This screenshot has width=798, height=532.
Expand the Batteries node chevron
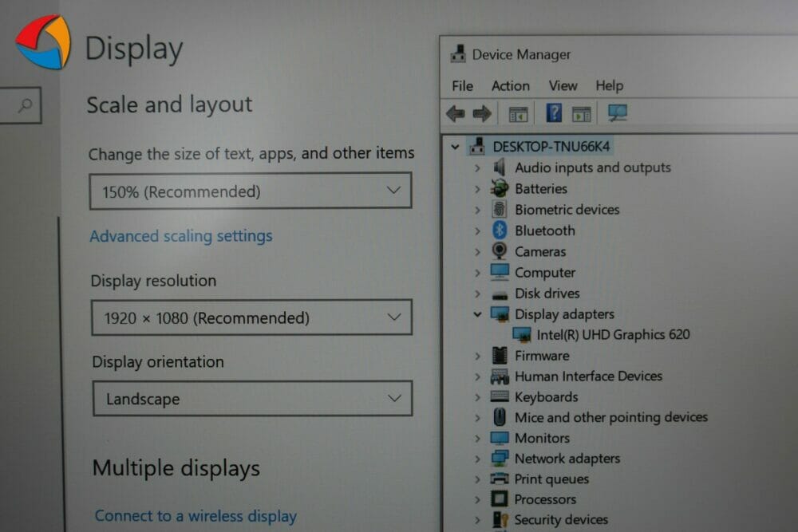[x=477, y=189]
